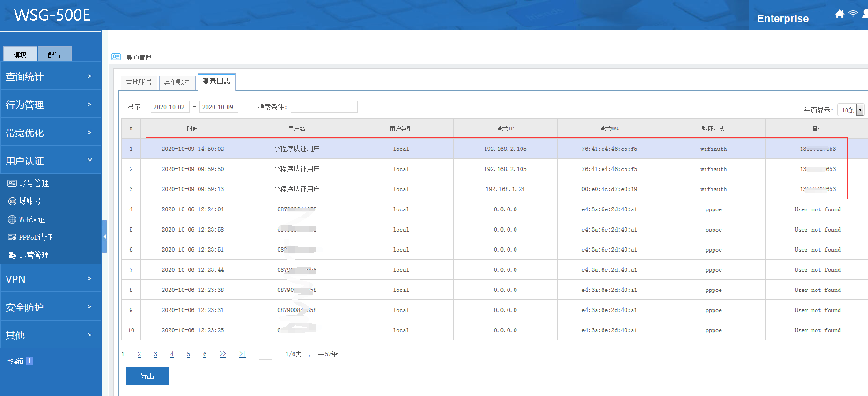Click the start date field 2020-10-02
This screenshot has height=396, width=868.
click(x=169, y=107)
